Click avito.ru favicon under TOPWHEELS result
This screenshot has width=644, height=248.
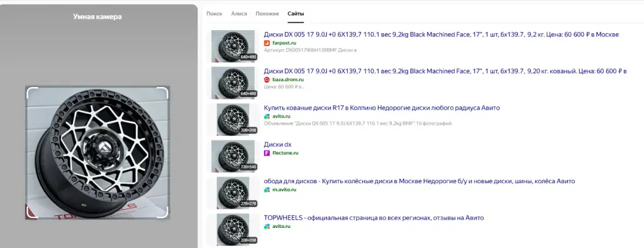click(267, 226)
